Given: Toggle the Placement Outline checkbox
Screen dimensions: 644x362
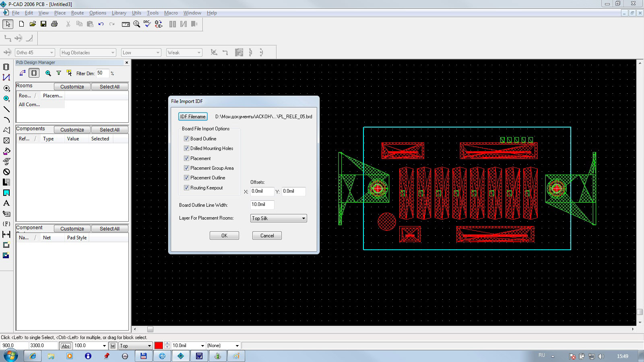Looking at the screenshot, I should click(x=186, y=178).
